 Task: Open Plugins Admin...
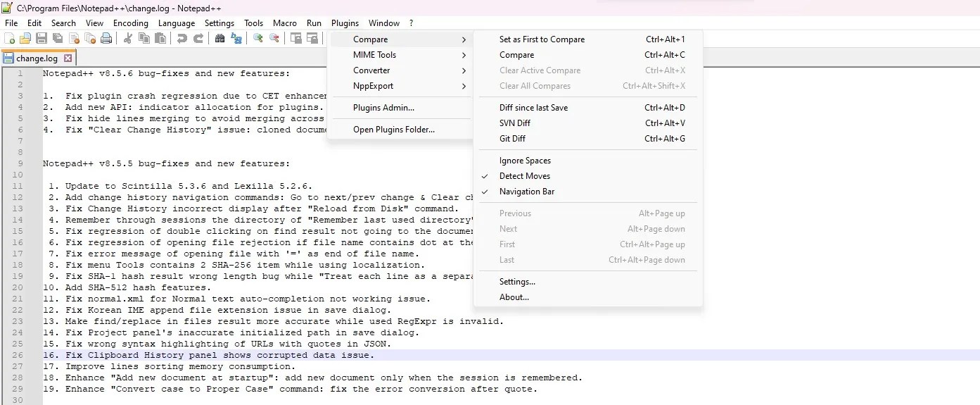tap(400, 108)
